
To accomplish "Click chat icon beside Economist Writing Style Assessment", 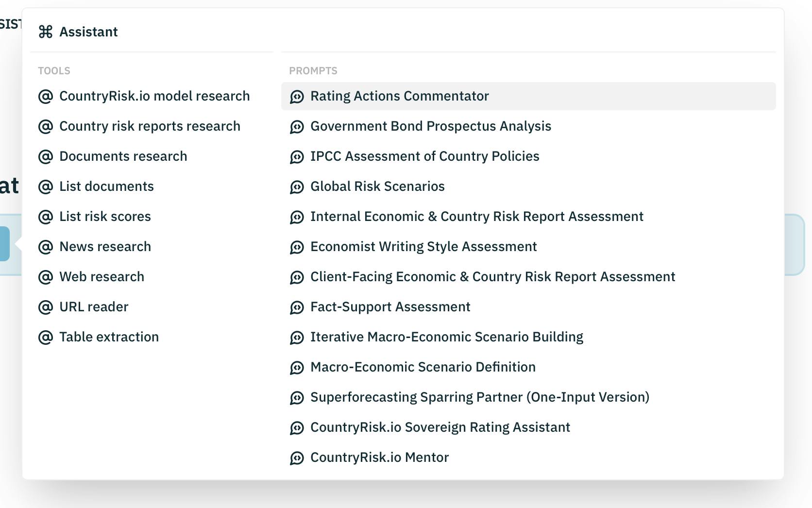I will click(x=297, y=247).
